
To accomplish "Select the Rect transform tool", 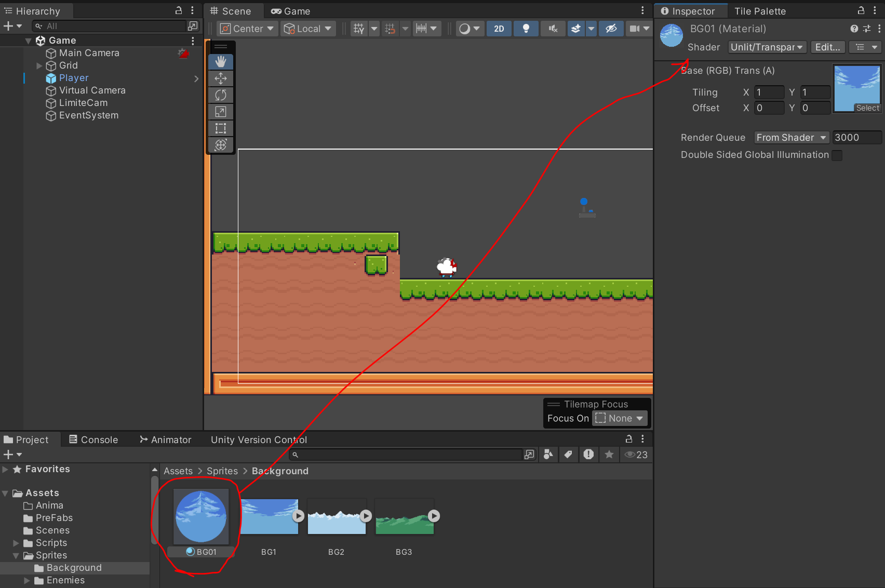I will point(221,128).
